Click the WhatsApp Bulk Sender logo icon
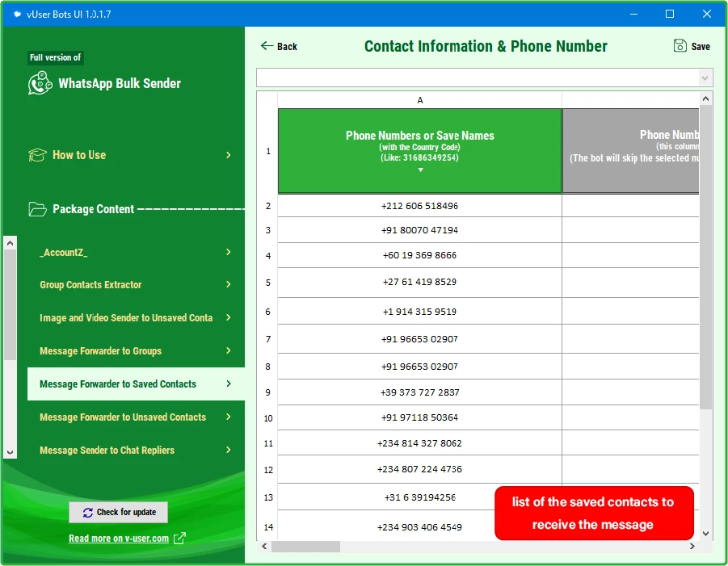This screenshot has width=728, height=566. point(40,83)
